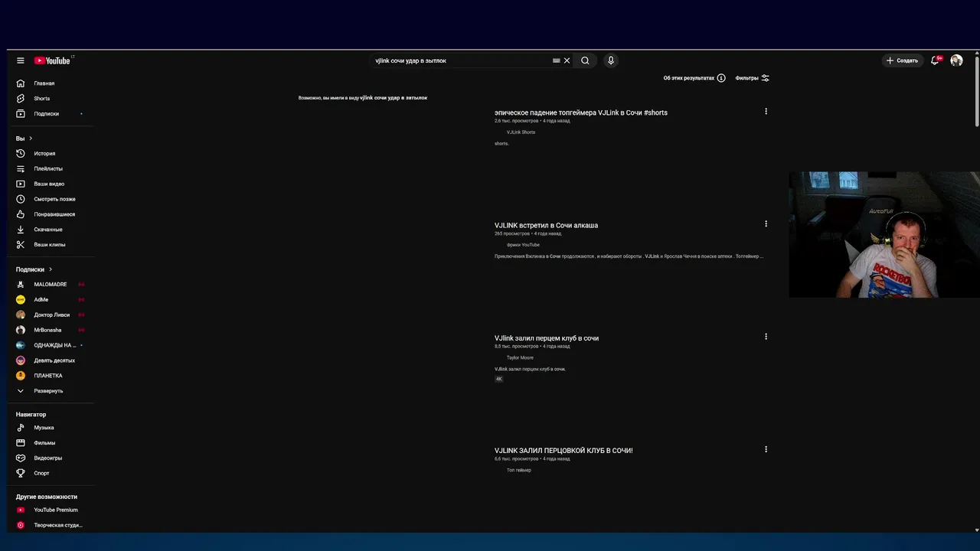Click the 4K badge under the залил перцем video
The height and width of the screenshot is (551, 980).
pos(498,379)
